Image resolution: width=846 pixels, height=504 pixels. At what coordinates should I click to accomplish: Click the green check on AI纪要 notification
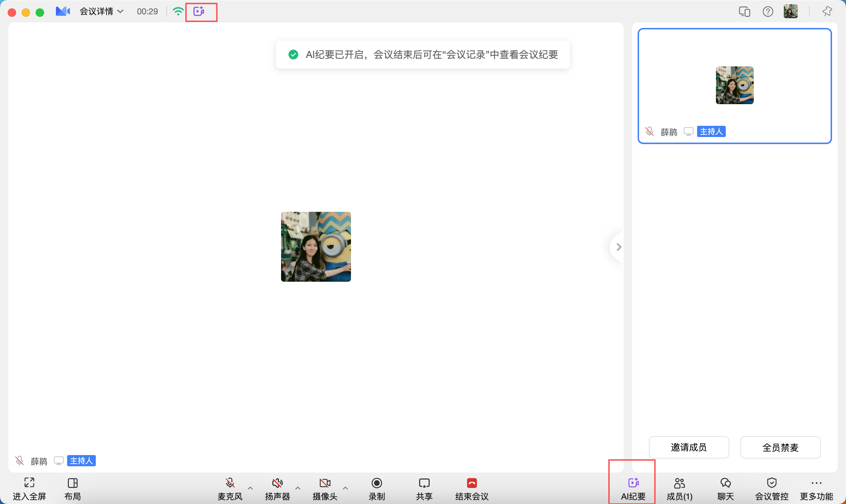click(x=293, y=55)
